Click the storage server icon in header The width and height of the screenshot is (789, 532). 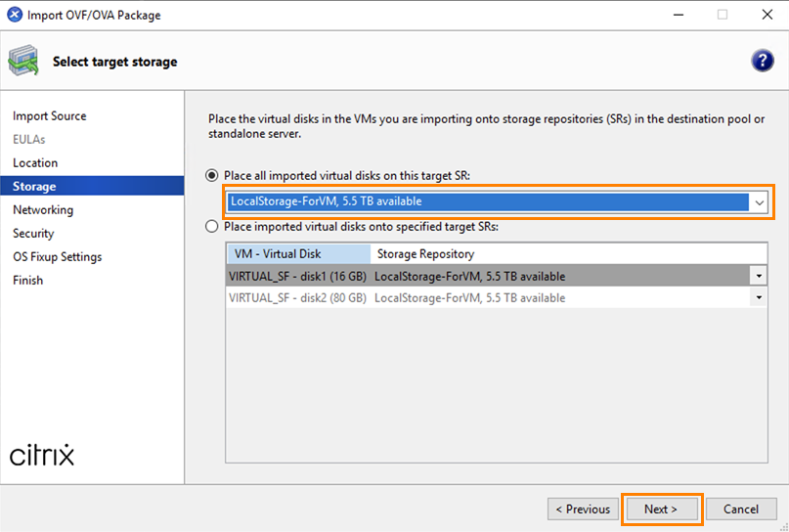pos(23,62)
